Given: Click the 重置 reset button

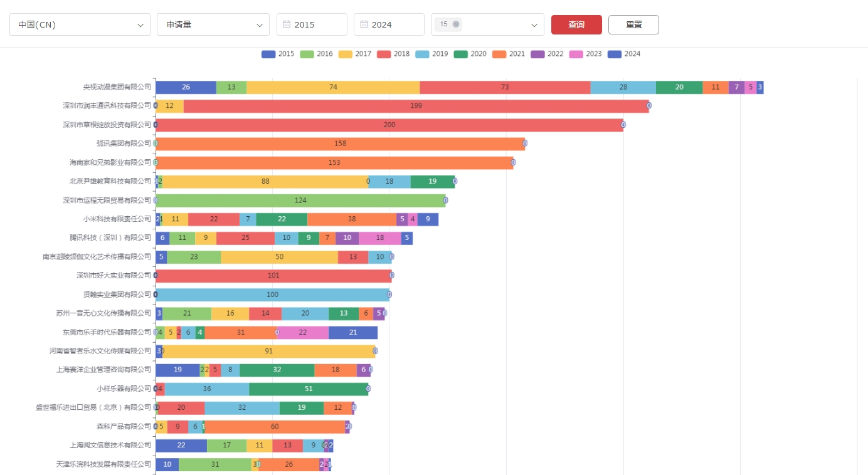Looking at the screenshot, I should pyautogui.click(x=633, y=24).
